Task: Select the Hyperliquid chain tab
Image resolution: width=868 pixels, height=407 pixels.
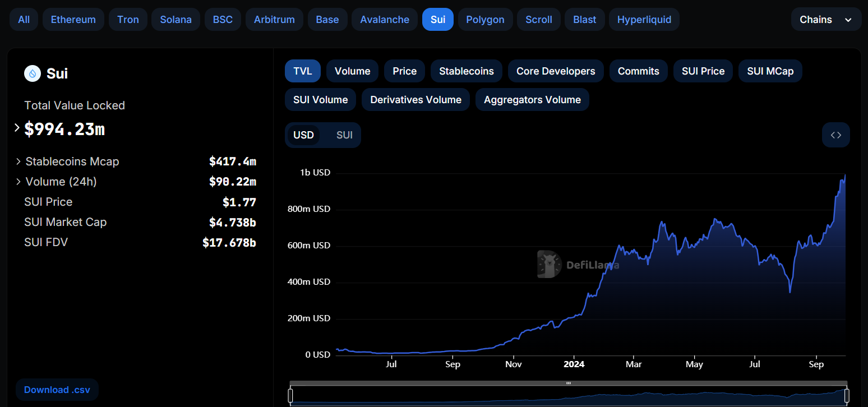Action: coord(644,20)
